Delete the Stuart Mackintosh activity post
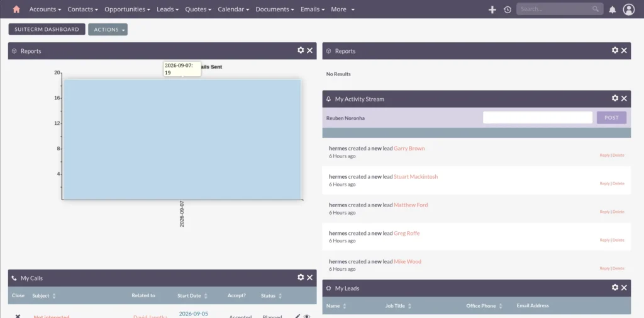Image resolution: width=644 pixels, height=318 pixels. (x=618, y=183)
